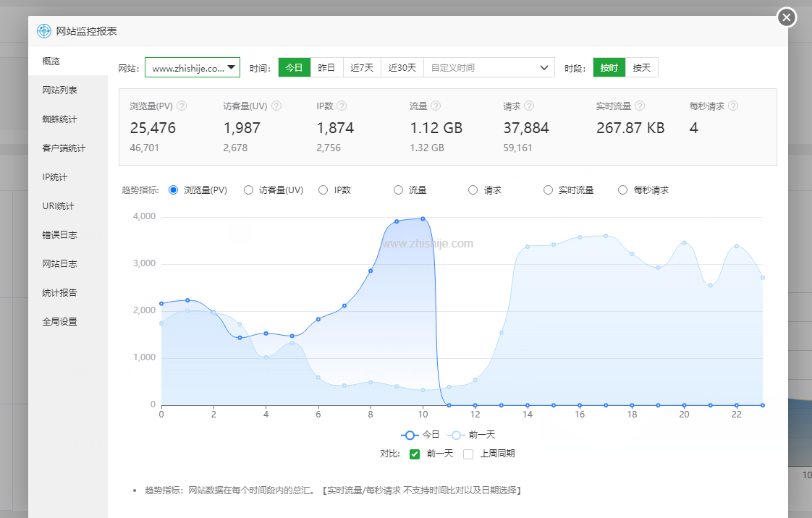Click previous-day data point at hour 17

(x=606, y=236)
